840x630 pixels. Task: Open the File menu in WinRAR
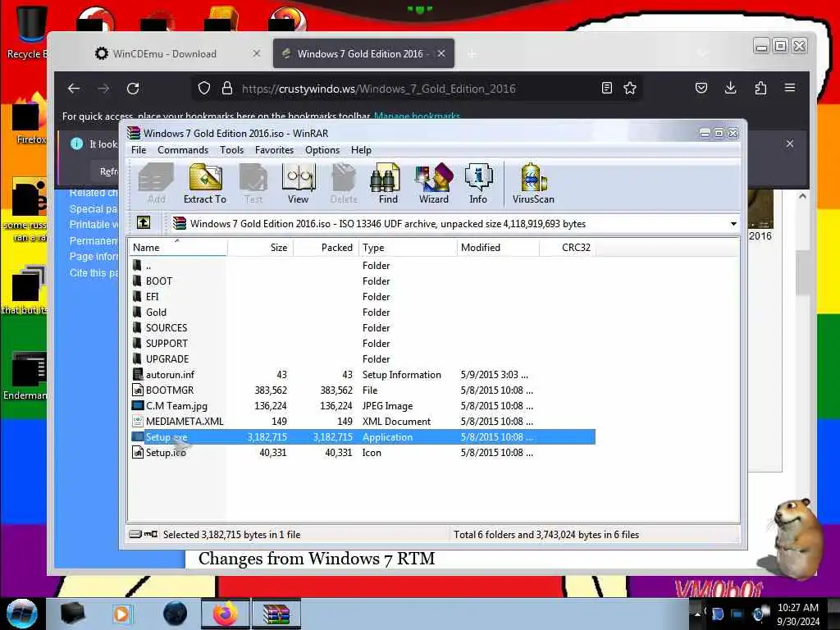pyautogui.click(x=139, y=150)
